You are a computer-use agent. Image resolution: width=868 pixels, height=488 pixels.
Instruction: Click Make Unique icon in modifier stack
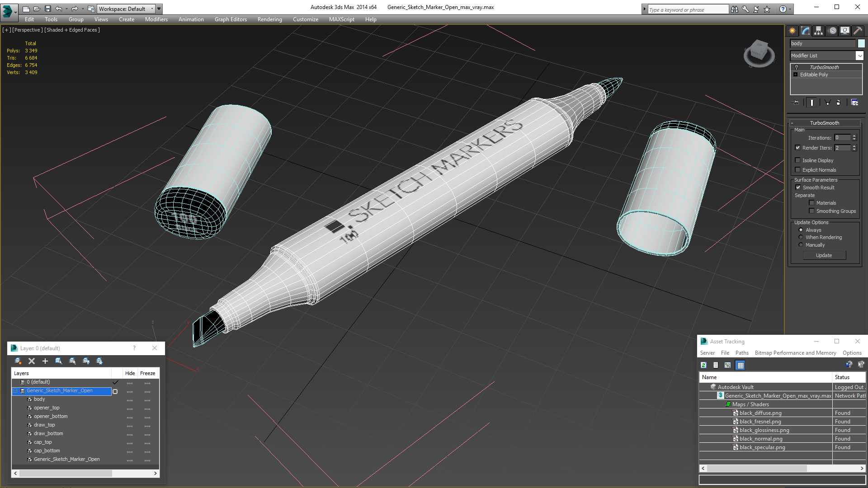[827, 103]
